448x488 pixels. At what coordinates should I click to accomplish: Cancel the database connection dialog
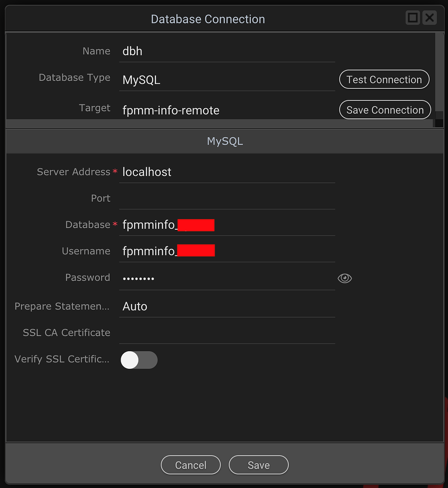[x=191, y=465]
